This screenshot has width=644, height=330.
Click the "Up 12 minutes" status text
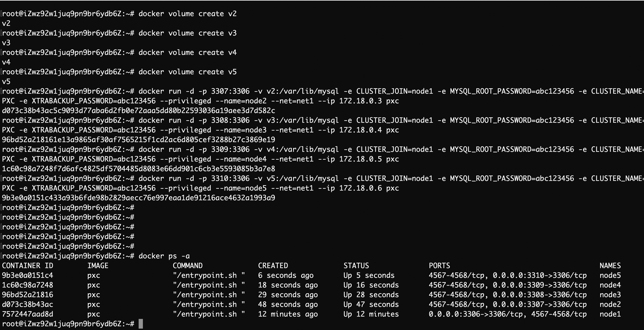371,314
